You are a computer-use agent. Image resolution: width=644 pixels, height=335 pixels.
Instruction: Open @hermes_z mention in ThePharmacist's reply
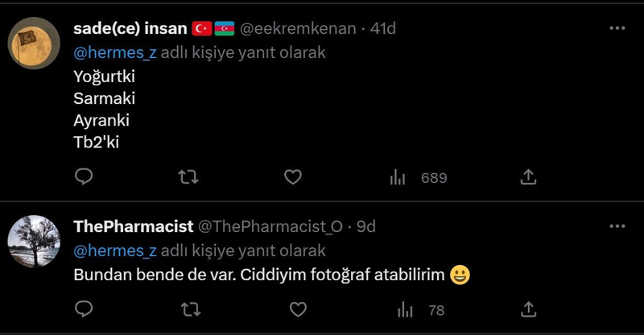[114, 250]
